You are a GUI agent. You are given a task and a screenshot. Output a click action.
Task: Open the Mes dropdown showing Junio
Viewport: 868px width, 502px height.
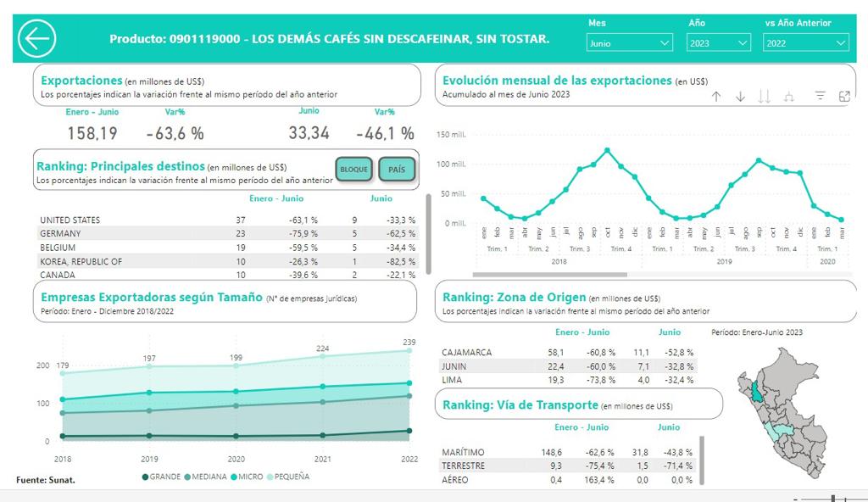coord(629,42)
